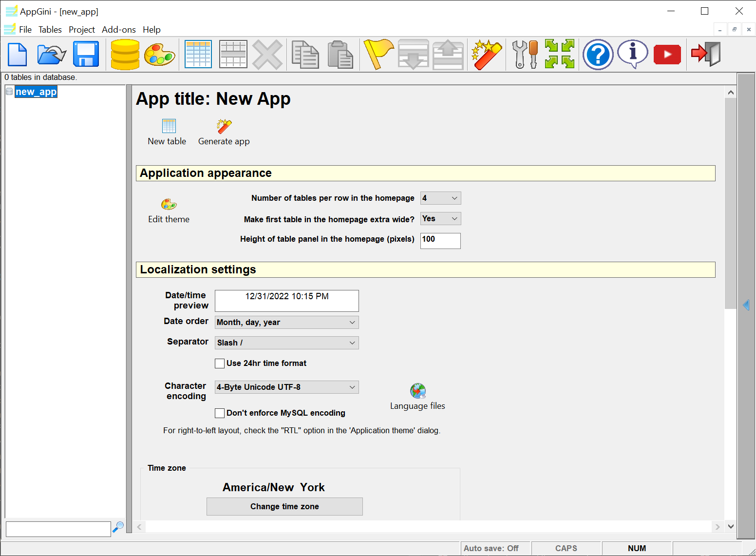Open project using the folder icon

tap(51, 54)
